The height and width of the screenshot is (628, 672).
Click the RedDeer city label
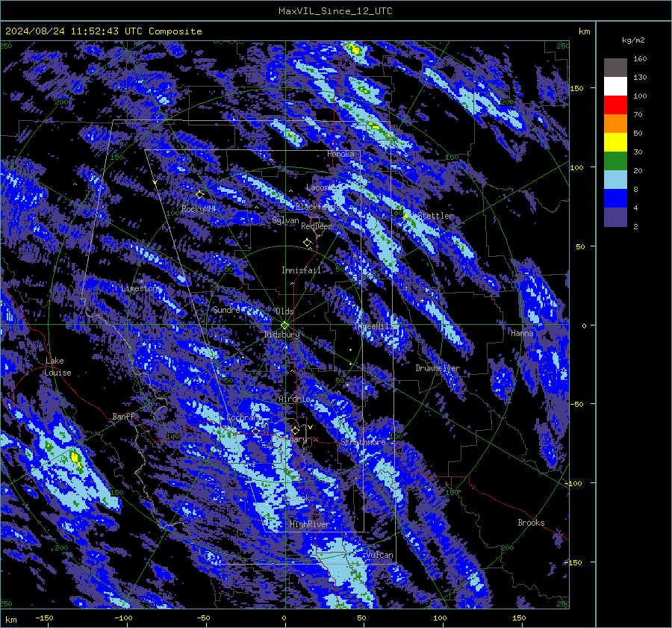(317, 226)
